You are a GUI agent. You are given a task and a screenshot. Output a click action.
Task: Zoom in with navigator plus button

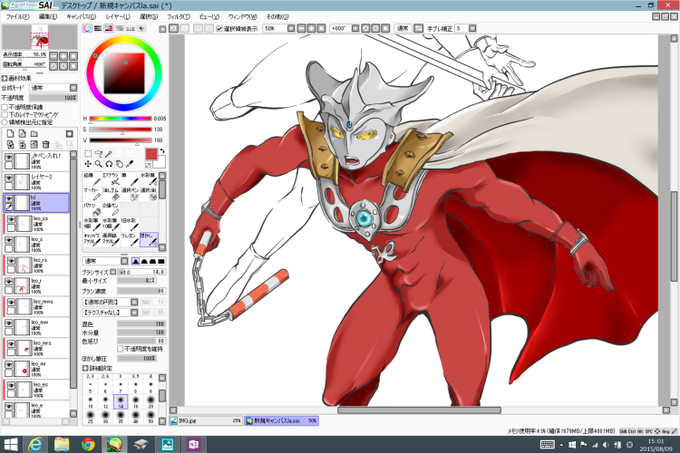(63, 56)
